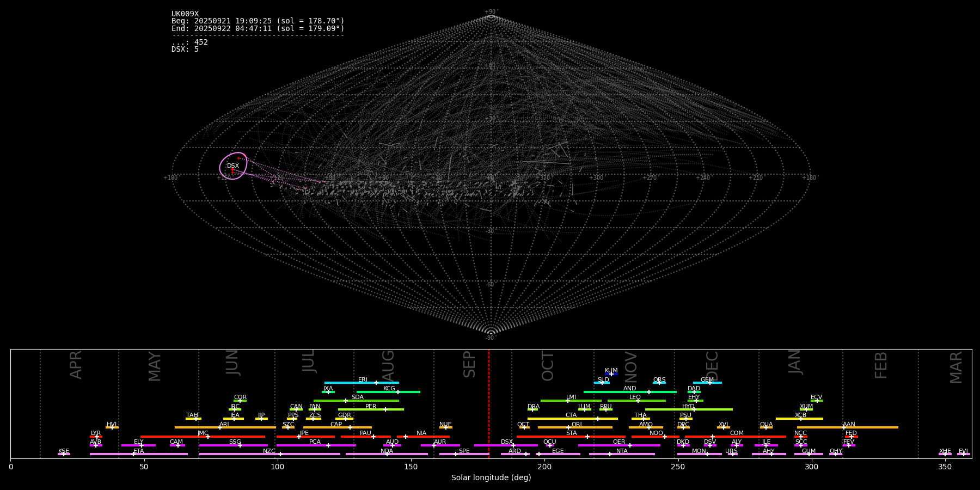Click the yellow CTA shower activity bar
This screenshot has height=490, width=980.
click(573, 419)
